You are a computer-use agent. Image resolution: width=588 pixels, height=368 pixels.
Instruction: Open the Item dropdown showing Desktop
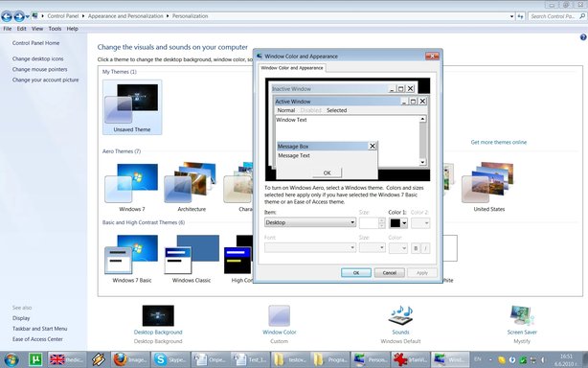(310, 222)
